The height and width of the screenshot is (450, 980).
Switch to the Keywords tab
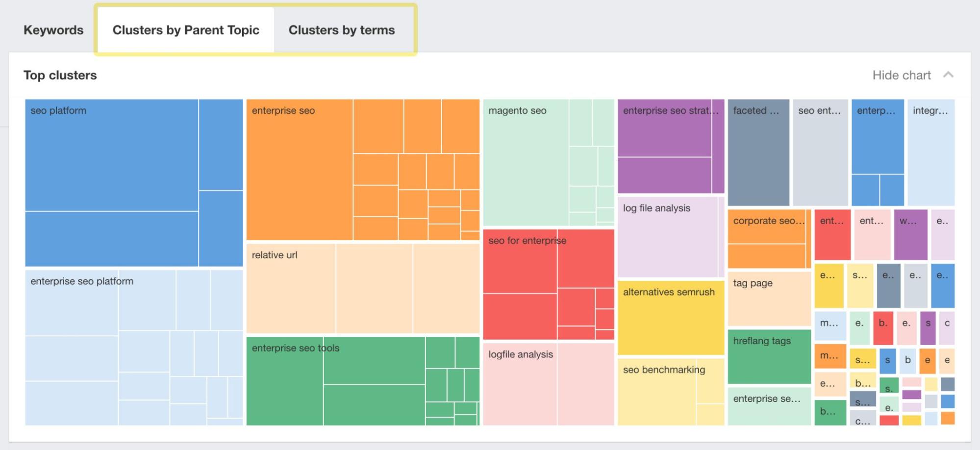point(53,29)
